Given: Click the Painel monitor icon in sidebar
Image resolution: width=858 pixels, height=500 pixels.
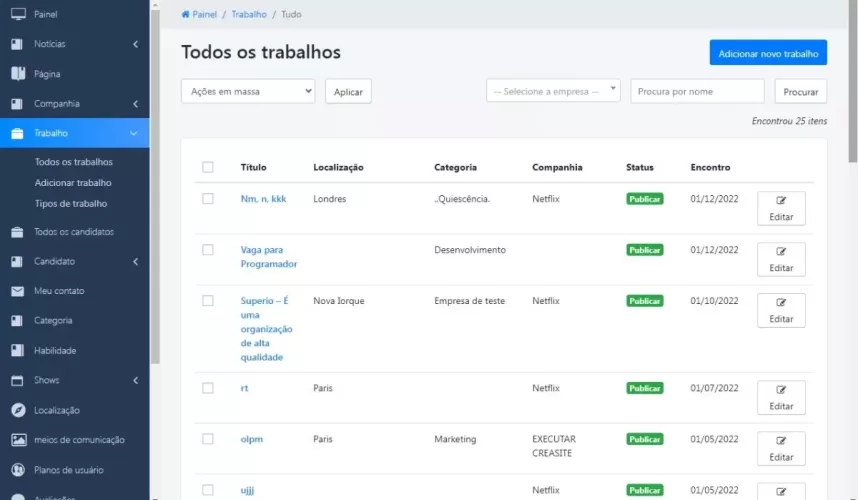Looking at the screenshot, I should (17, 15).
